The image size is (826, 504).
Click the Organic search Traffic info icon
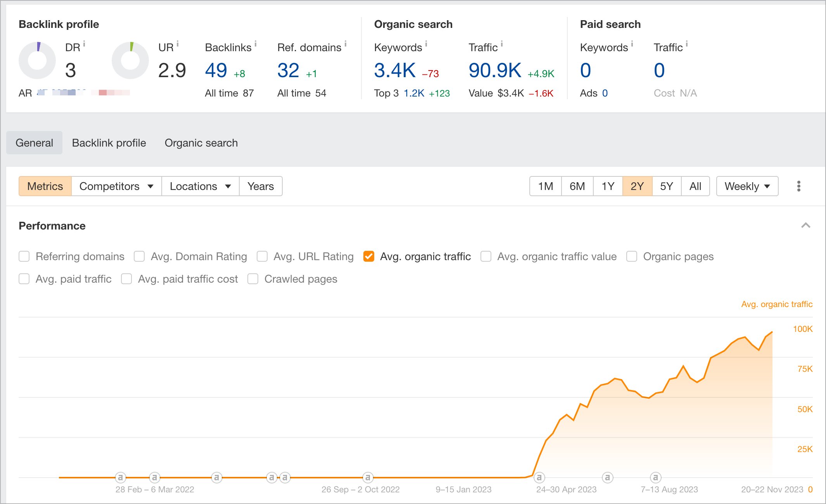click(502, 44)
